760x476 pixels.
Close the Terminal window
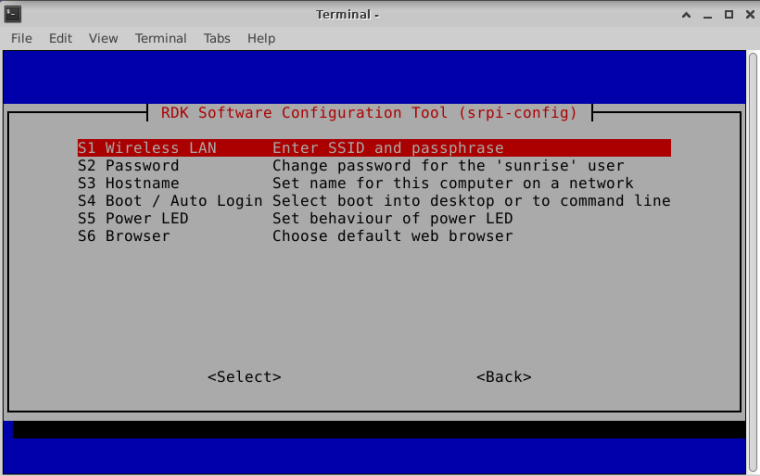[750, 15]
